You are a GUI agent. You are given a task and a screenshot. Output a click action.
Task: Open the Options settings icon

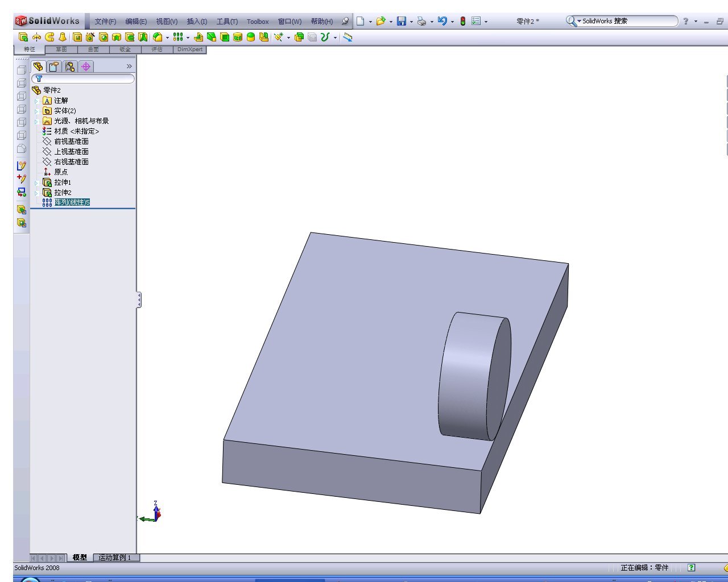tap(476, 21)
